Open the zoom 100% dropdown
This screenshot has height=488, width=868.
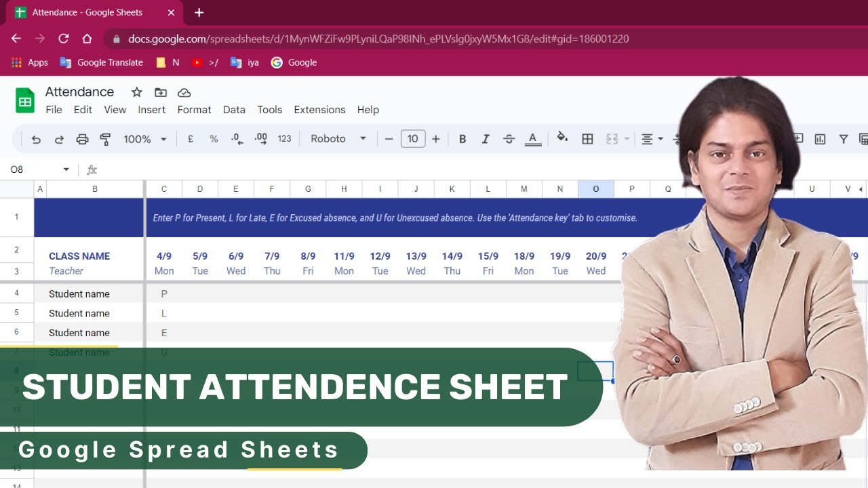(x=144, y=139)
